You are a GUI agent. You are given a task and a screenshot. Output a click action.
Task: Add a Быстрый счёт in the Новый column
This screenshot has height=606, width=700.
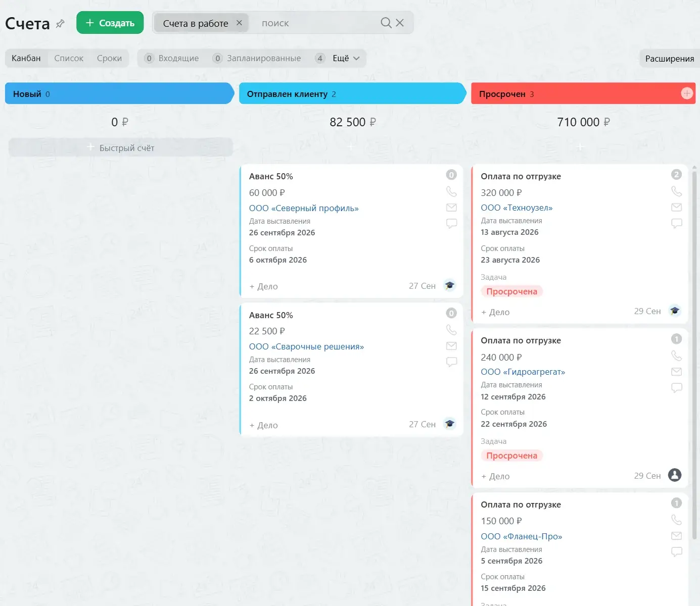coord(121,147)
